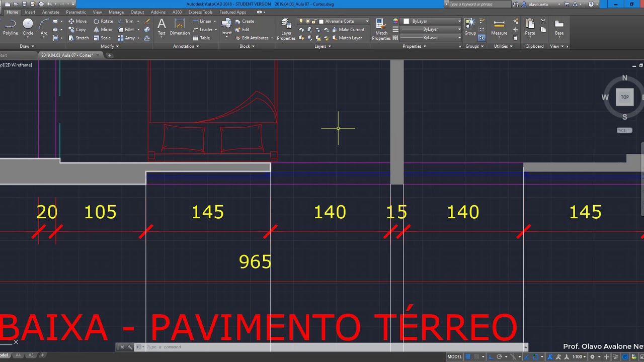
Task: Expand the Annotation panel
Action: pyautogui.click(x=186, y=46)
